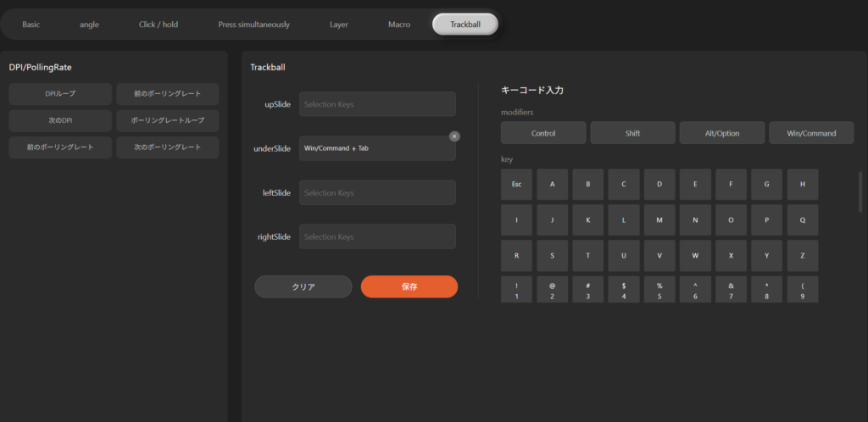868x422 pixels.
Task: Switch to the Basic tab
Action: point(31,25)
